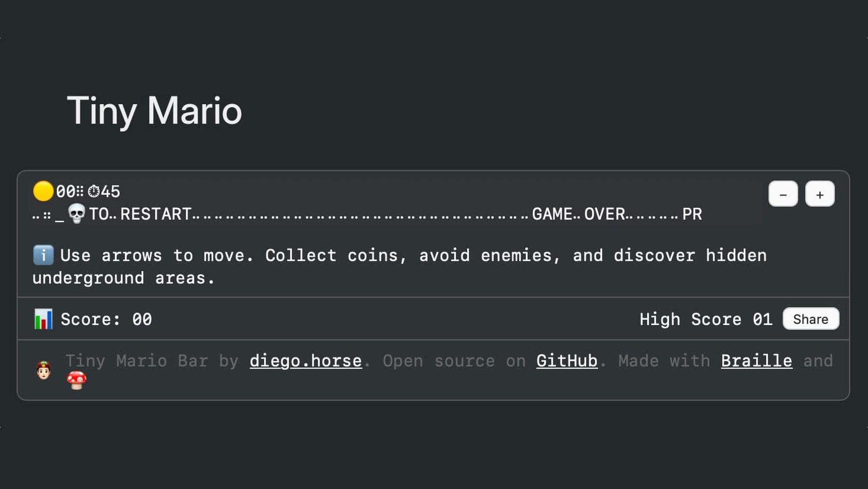The height and width of the screenshot is (489, 868).
Task: Click the Mario face avatar icon
Action: [44, 370]
